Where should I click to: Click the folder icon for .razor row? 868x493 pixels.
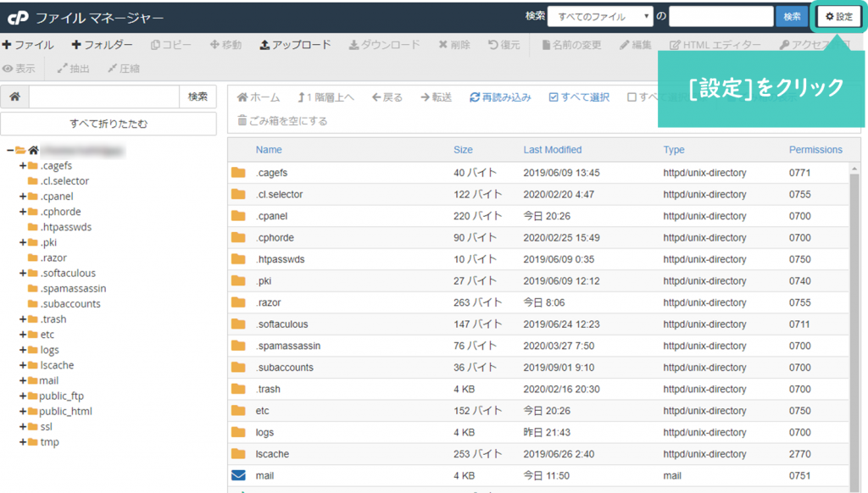pyautogui.click(x=238, y=302)
